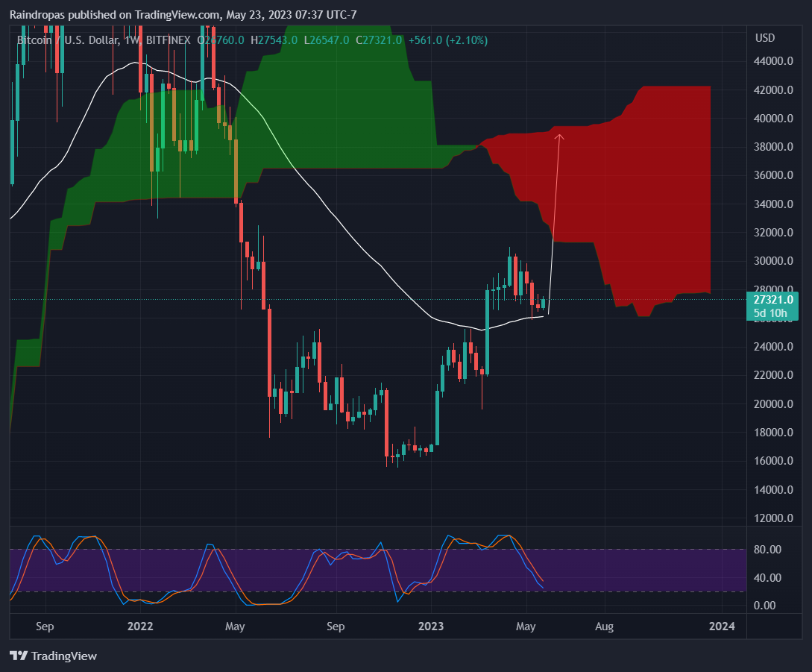This screenshot has height=672, width=812.
Task: Click the 20000.0 price axis label
Action: point(773,404)
